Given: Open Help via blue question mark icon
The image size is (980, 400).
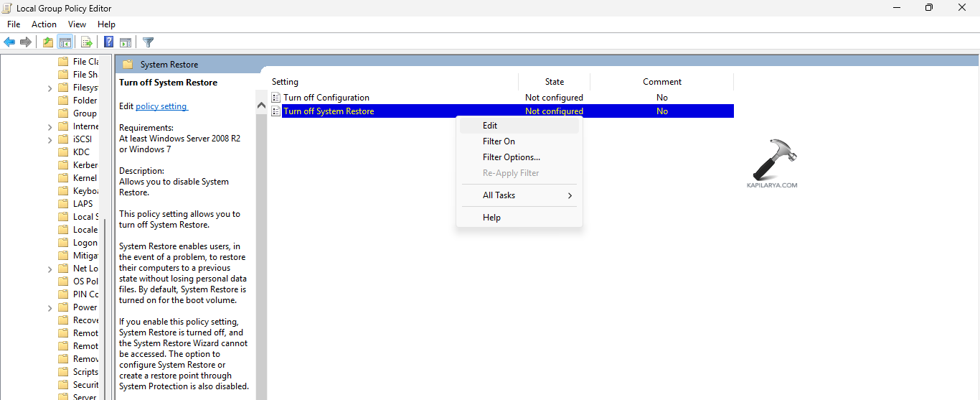Looking at the screenshot, I should [109, 42].
